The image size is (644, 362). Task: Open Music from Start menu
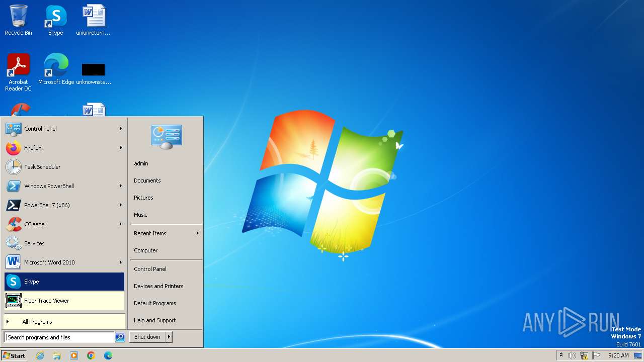coord(166,215)
